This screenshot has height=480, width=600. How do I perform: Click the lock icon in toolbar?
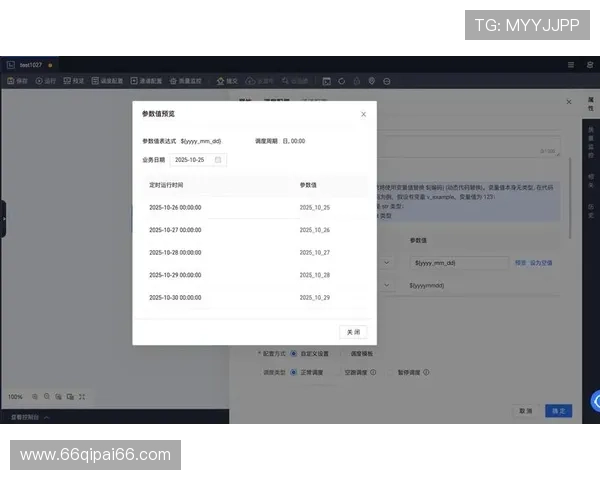pyautogui.click(x=357, y=81)
